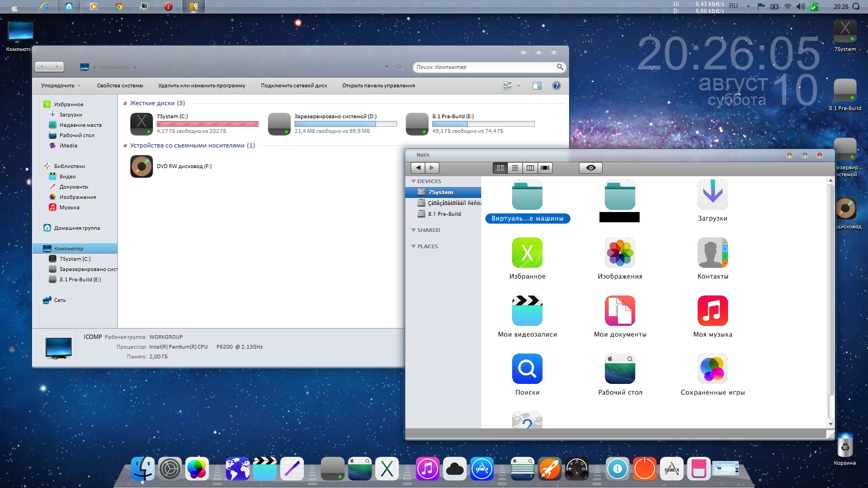This screenshot has width=868, height=488.
Task: Select 8.1 Pre-Build under DEVICES
Action: (x=443, y=214)
